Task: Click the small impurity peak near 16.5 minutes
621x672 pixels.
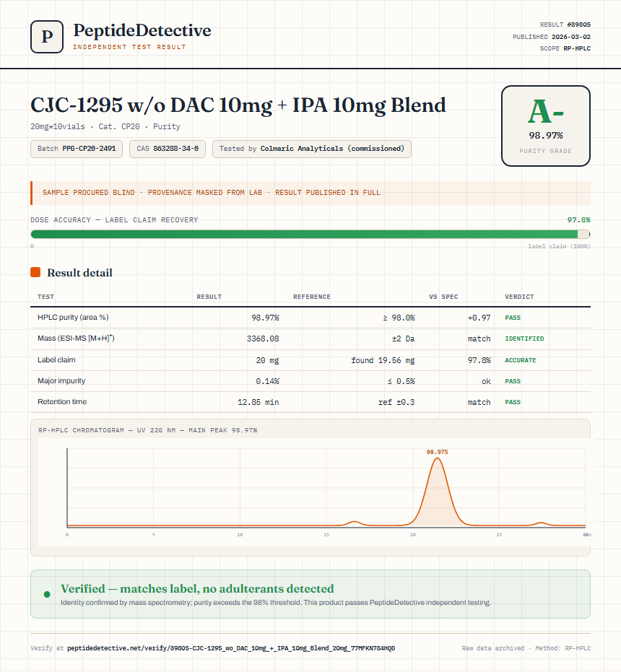Action: pos(355,523)
